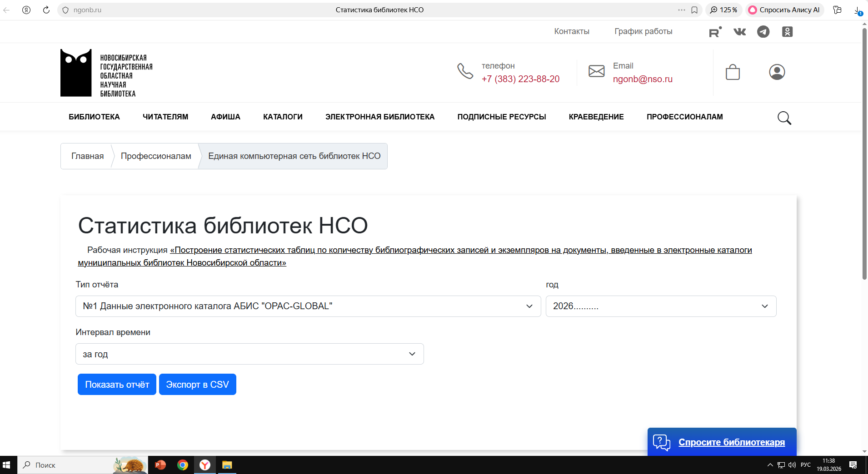Go to "Главная" in breadcrumbs
Screen dimensions: 868x474
pyautogui.click(x=87, y=156)
